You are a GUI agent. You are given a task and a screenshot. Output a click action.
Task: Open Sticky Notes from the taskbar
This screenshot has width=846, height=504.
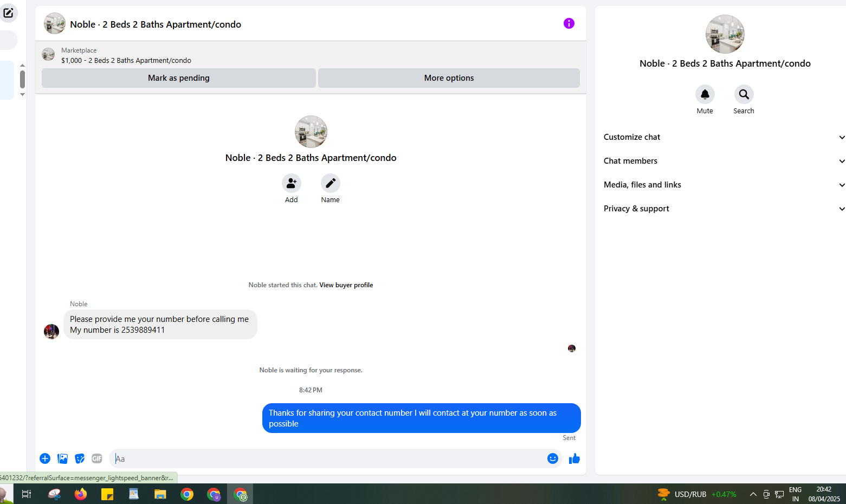pyautogui.click(x=107, y=494)
